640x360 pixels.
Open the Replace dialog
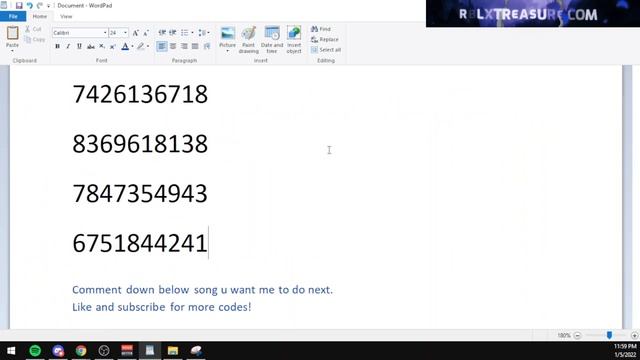pyautogui.click(x=325, y=40)
